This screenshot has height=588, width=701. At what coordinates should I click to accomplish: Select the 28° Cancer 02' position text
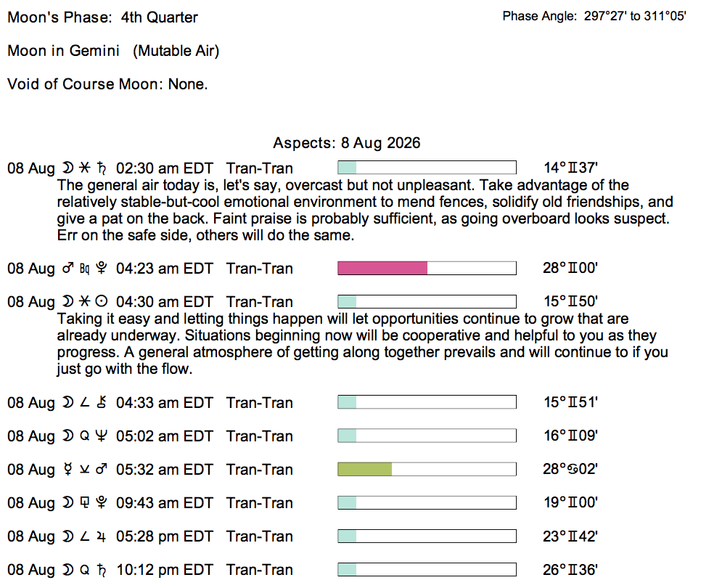pyautogui.click(x=570, y=469)
